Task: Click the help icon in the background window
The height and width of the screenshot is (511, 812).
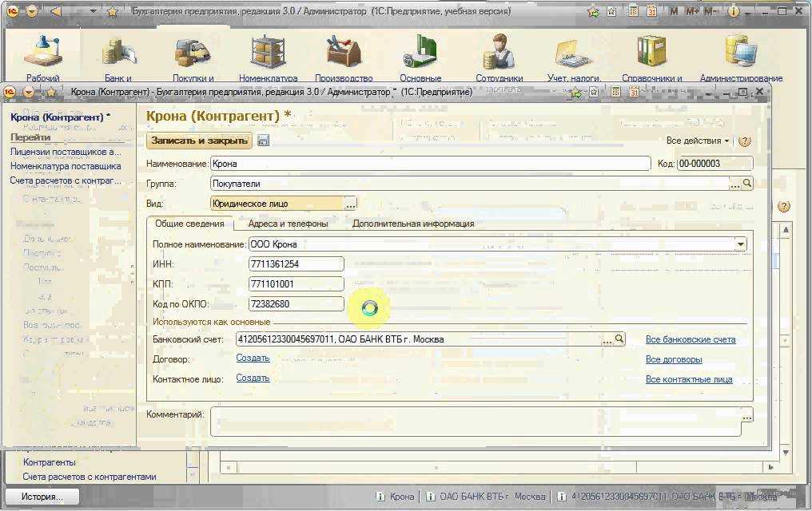Action: 783,206
